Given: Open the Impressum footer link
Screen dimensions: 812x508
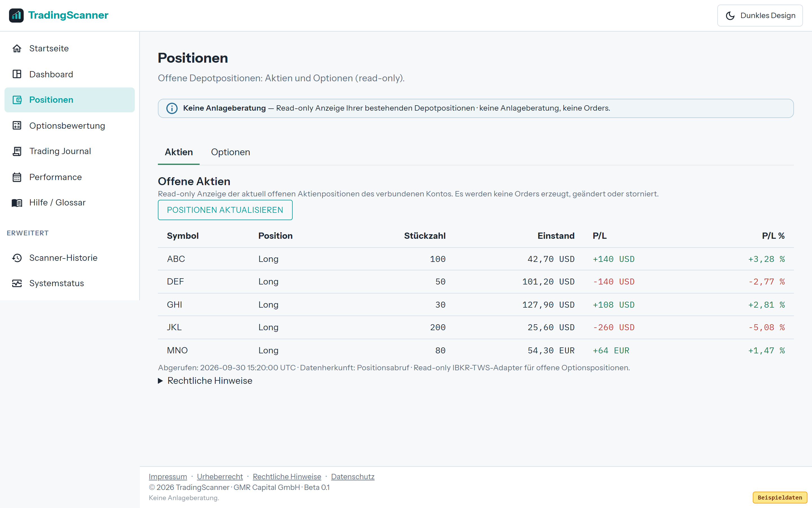Looking at the screenshot, I should pos(168,476).
